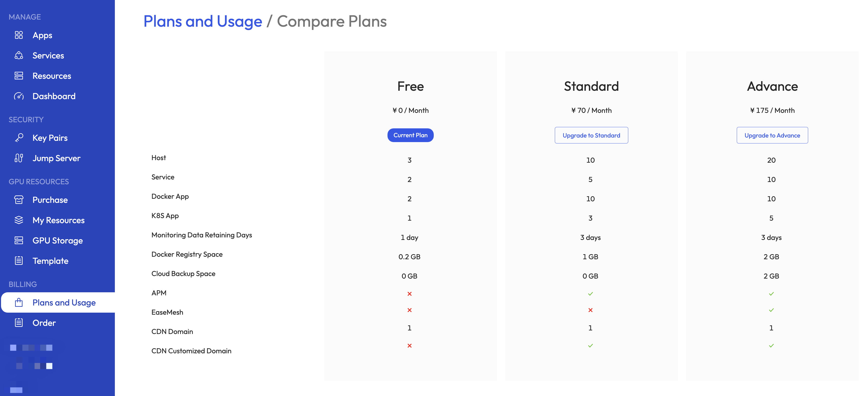
Task: Click the Current Plan button
Action: coord(410,135)
